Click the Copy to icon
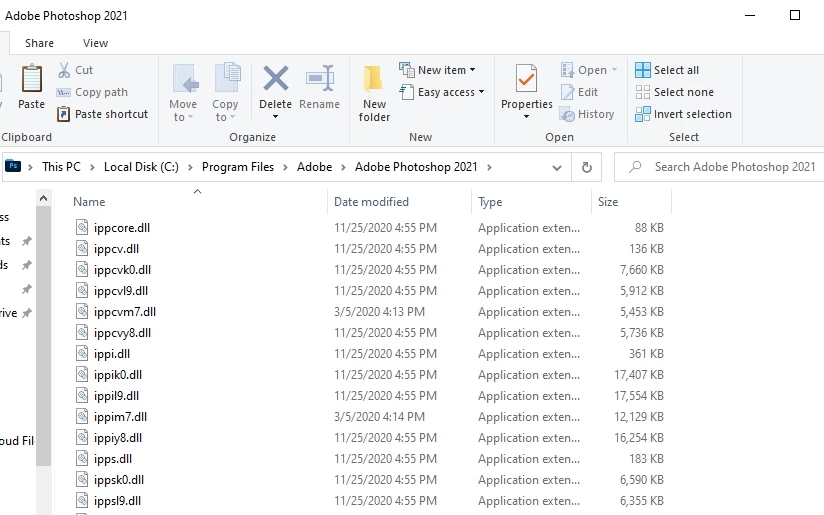824x515 pixels. tap(227, 79)
